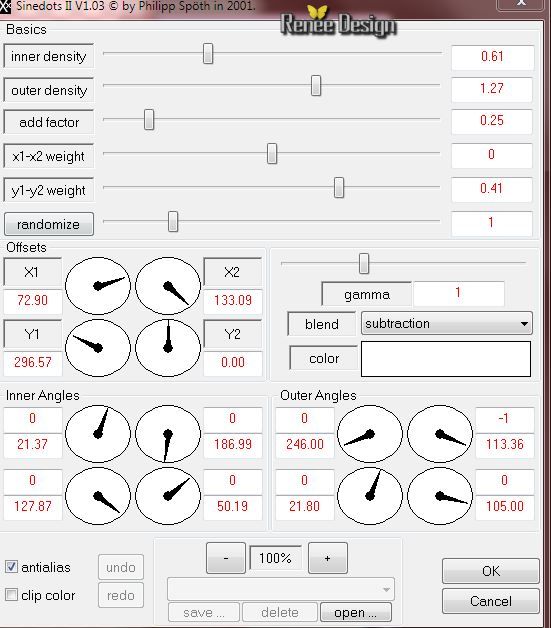
Task: Click the randomize button
Action: pos(49,224)
